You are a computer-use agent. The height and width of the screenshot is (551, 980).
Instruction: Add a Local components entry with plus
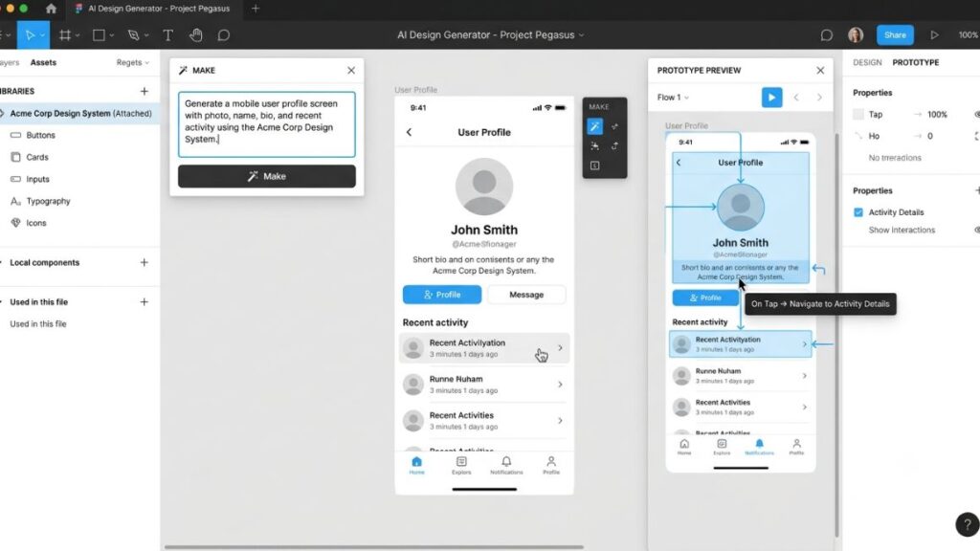pyautogui.click(x=145, y=262)
